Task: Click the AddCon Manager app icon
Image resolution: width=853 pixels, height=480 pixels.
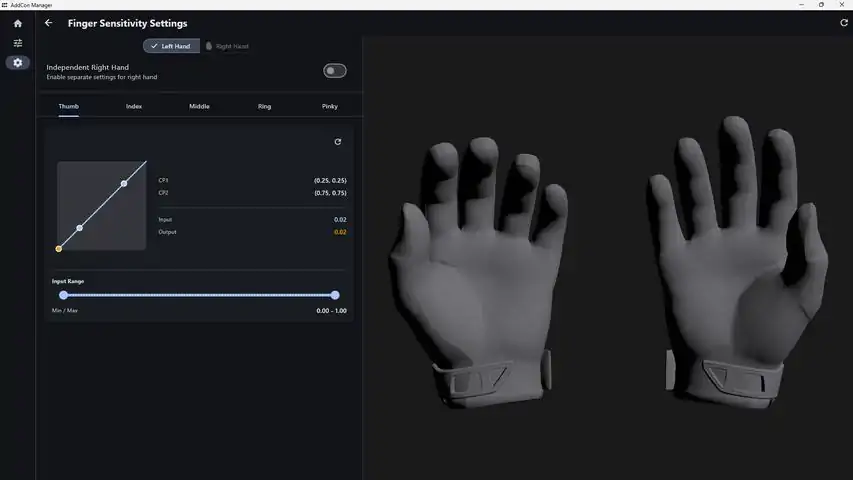Action: tap(4, 5)
